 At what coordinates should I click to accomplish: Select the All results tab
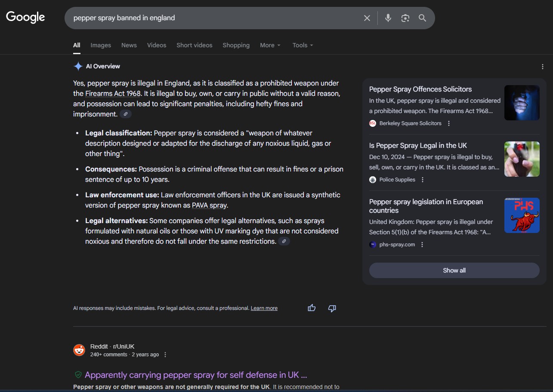pos(77,45)
